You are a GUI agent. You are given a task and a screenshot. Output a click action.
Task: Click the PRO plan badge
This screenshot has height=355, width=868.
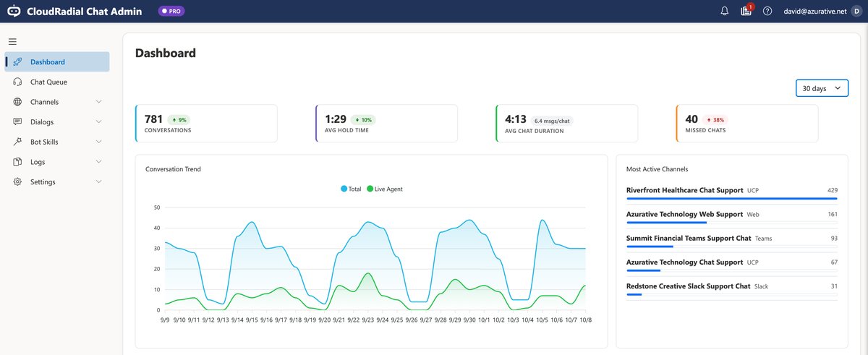pyautogui.click(x=171, y=11)
